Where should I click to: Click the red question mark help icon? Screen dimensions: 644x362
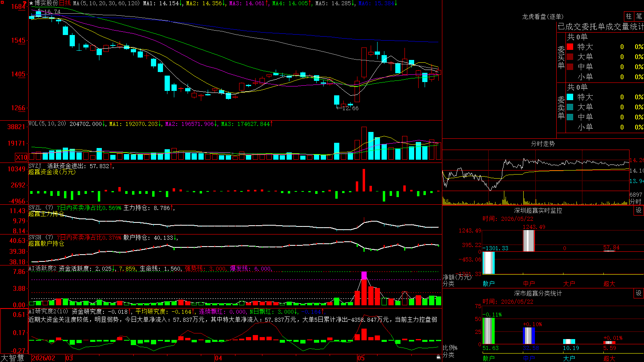click(25, 3)
